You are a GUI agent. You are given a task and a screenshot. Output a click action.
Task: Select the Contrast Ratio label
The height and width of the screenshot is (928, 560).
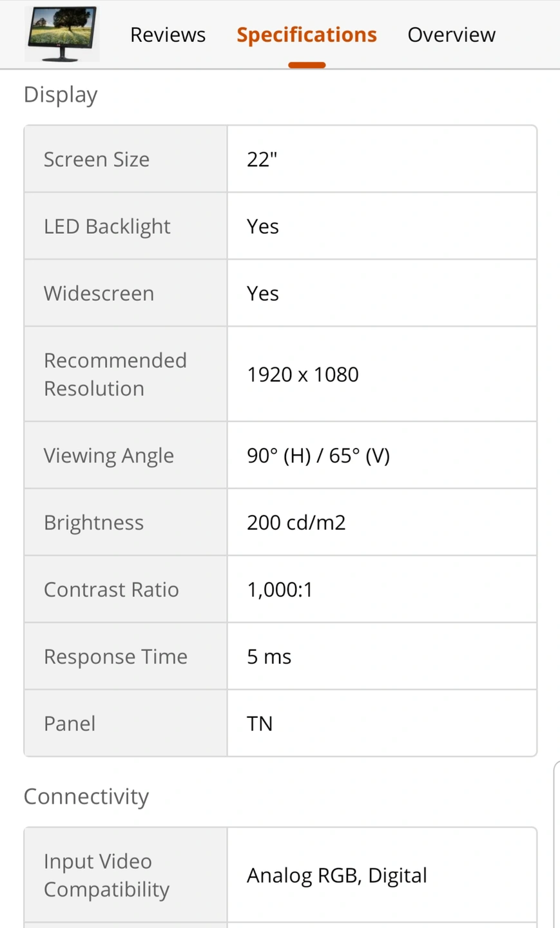point(111,590)
